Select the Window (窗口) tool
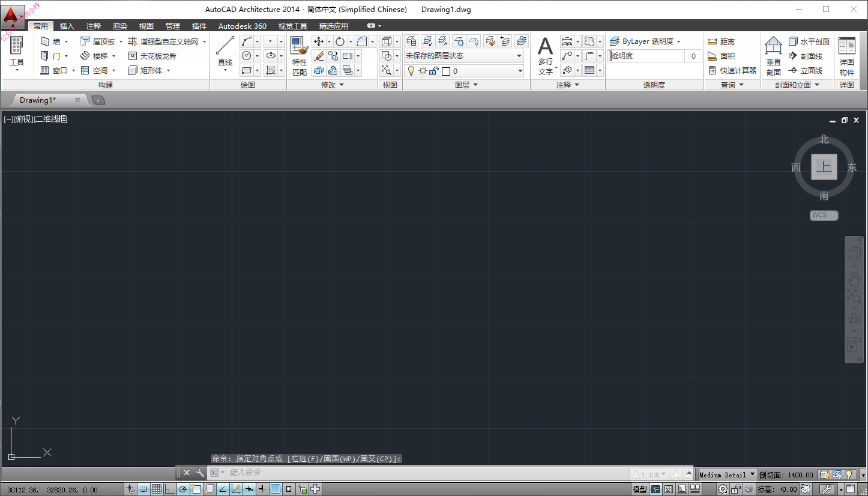This screenshot has width=868, height=496. 54,70
